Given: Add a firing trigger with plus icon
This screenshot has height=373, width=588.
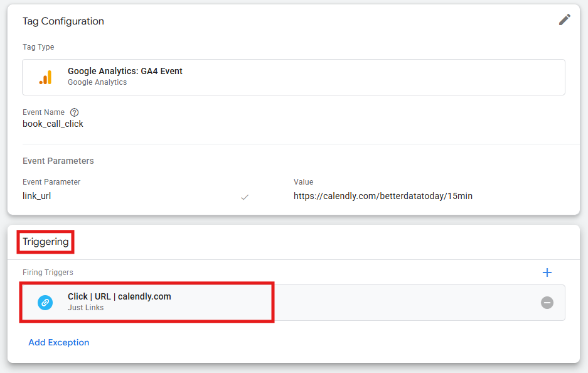Looking at the screenshot, I should tap(547, 273).
